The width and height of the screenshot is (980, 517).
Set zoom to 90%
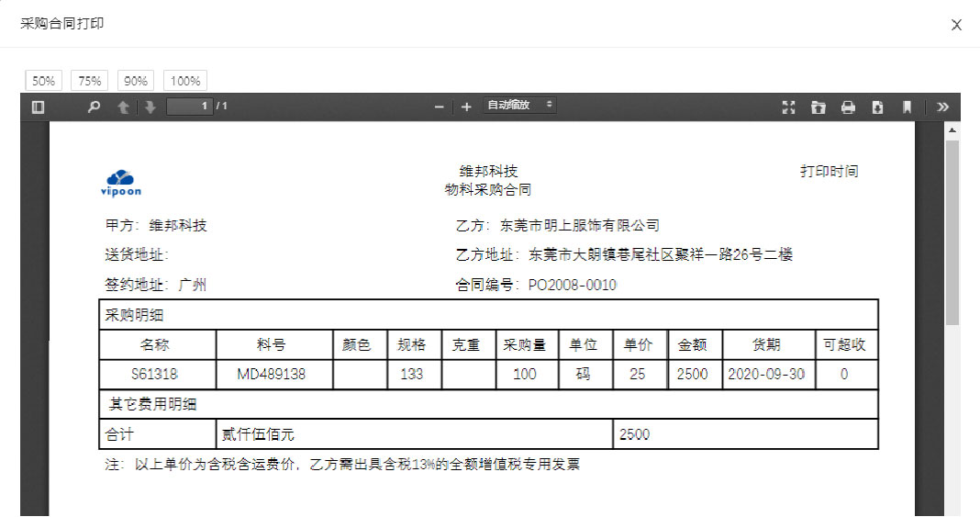coord(136,81)
